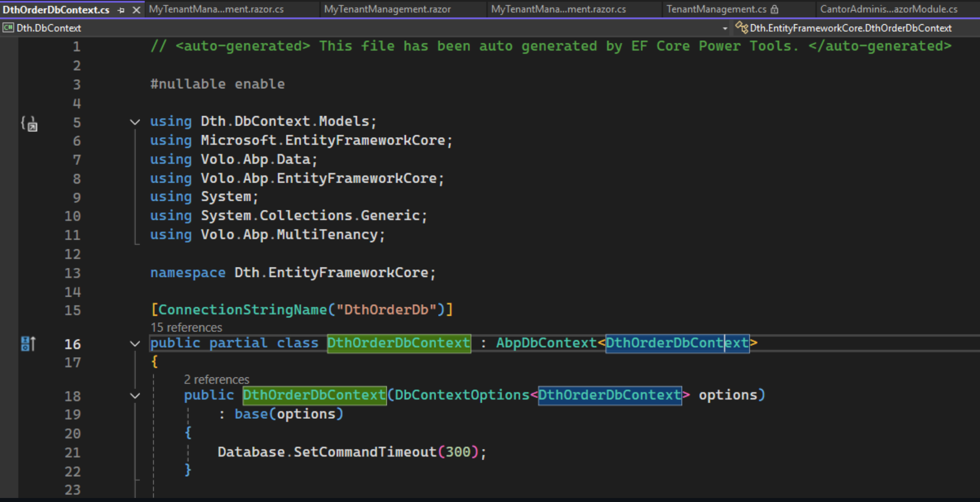Close the DthOrderDbContext.cs tab
Screen dimensions: 980x502
click(136, 10)
